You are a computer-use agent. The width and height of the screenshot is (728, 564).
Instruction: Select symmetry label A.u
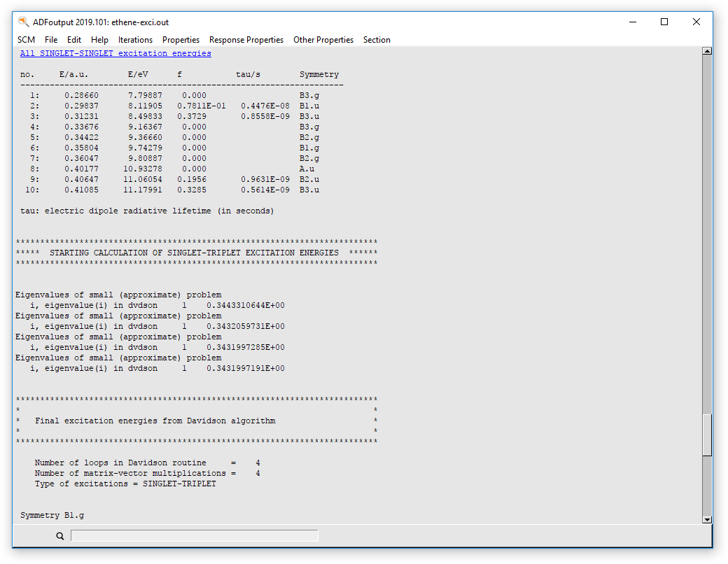point(307,169)
